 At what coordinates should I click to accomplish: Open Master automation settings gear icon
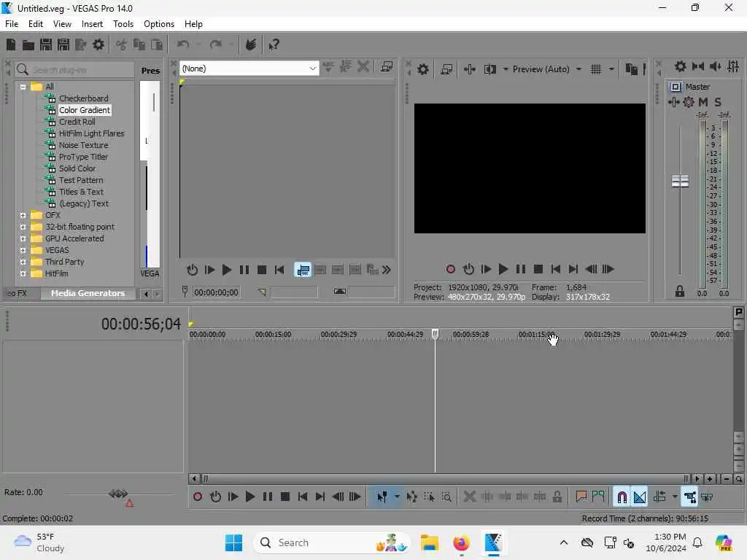click(689, 102)
